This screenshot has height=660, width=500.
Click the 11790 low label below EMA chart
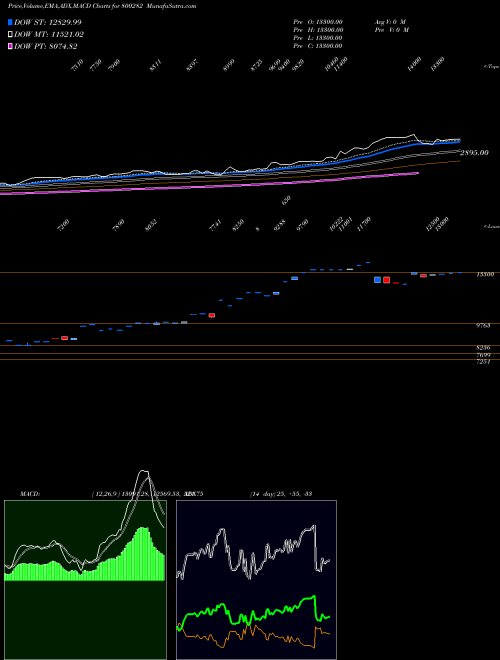(x=363, y=224)
